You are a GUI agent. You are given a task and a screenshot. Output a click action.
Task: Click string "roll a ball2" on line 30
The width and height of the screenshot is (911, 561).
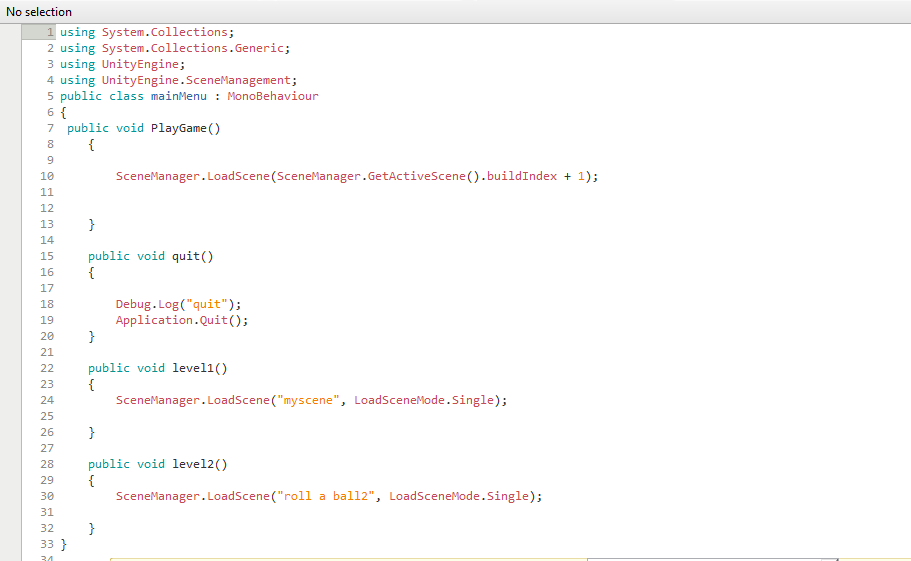325,496
